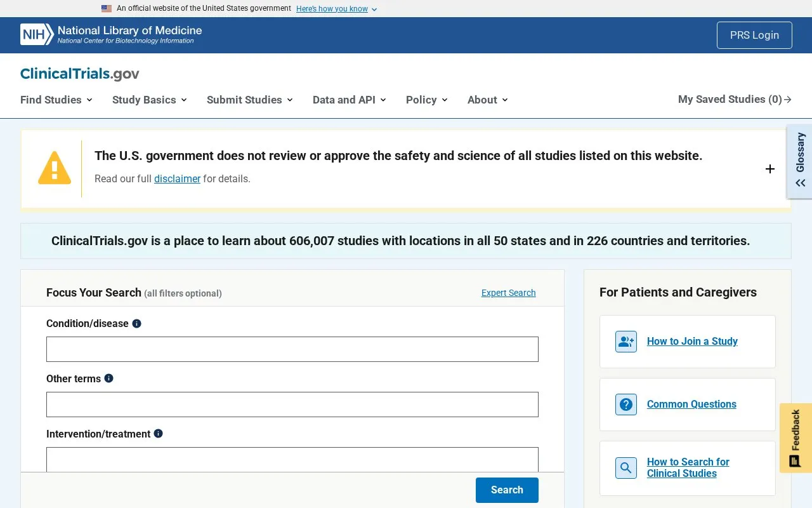Collapse the Glossary double-chevron icon
The width and height of the screenshot is (812, 508).
801,183
